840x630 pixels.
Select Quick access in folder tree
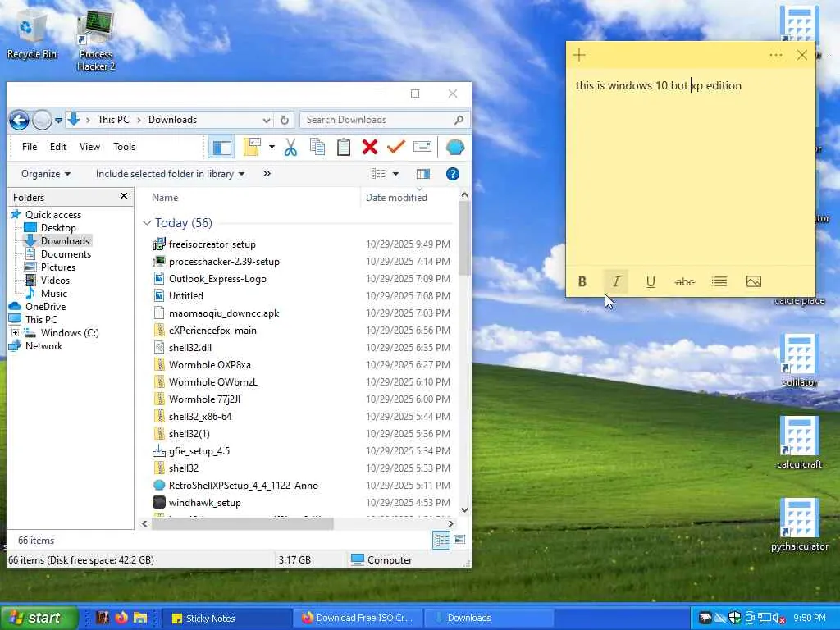click(x=53, y=215)
